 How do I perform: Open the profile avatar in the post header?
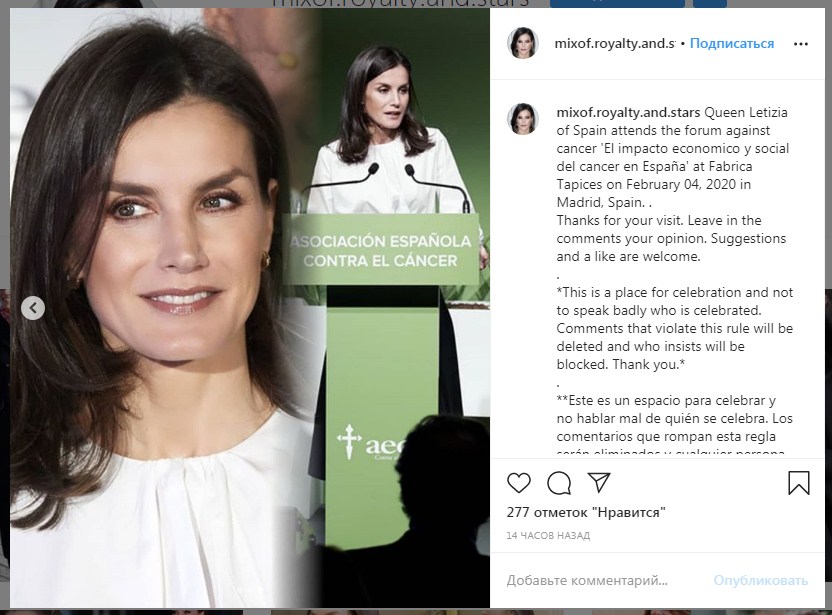point(523,43)
